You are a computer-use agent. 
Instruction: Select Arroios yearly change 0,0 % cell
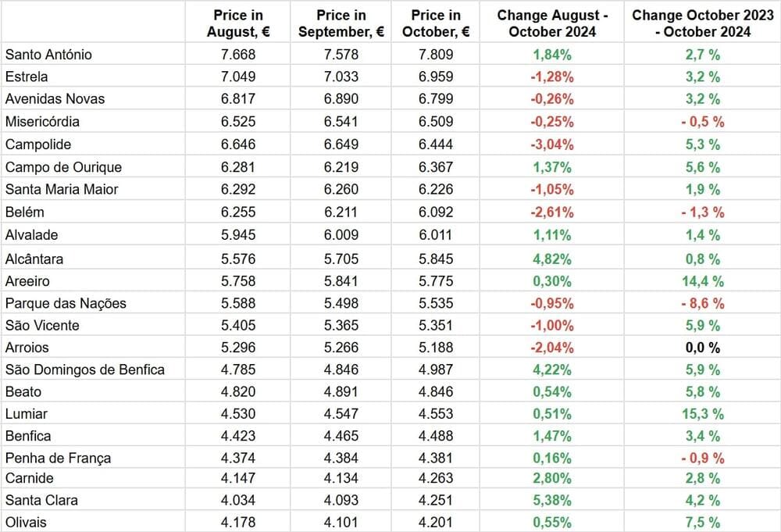(x=702, y=348)
